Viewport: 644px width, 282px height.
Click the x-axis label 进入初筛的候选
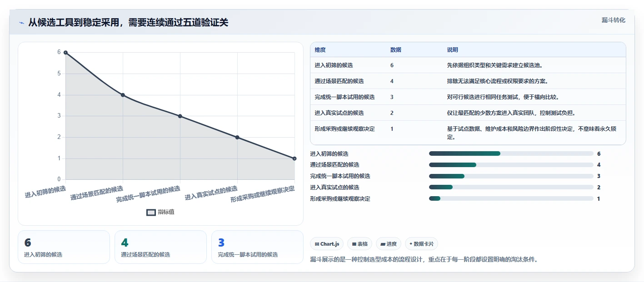pos(45,192)
